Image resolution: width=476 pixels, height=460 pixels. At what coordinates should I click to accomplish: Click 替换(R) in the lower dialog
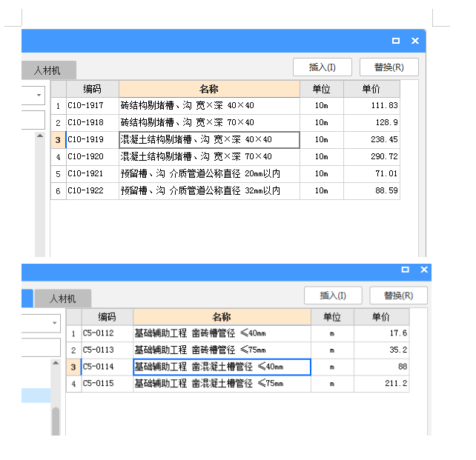pos(398,295)
